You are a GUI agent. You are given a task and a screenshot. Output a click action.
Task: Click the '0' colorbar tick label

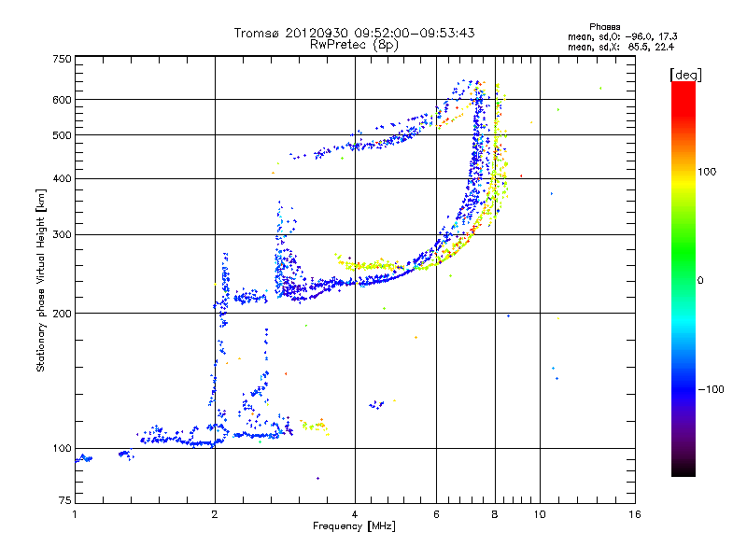(700, 281)
